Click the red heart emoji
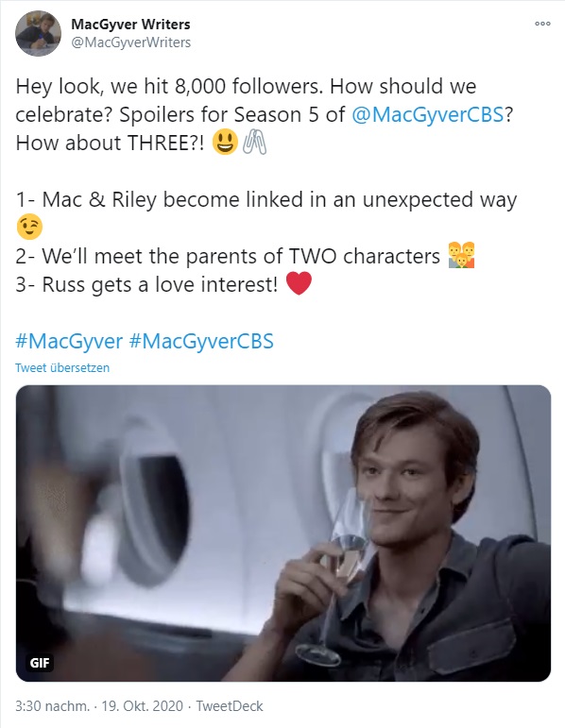The width and height of the screenshot is (565, 728). coord(299,283)
